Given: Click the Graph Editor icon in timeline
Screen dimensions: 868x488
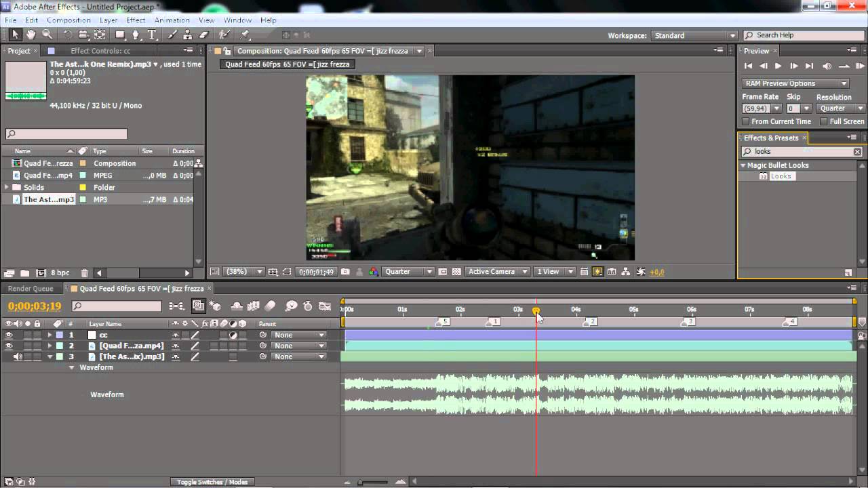Looking at the screenshot, I should pyautogui.click(x=325, y=306).
